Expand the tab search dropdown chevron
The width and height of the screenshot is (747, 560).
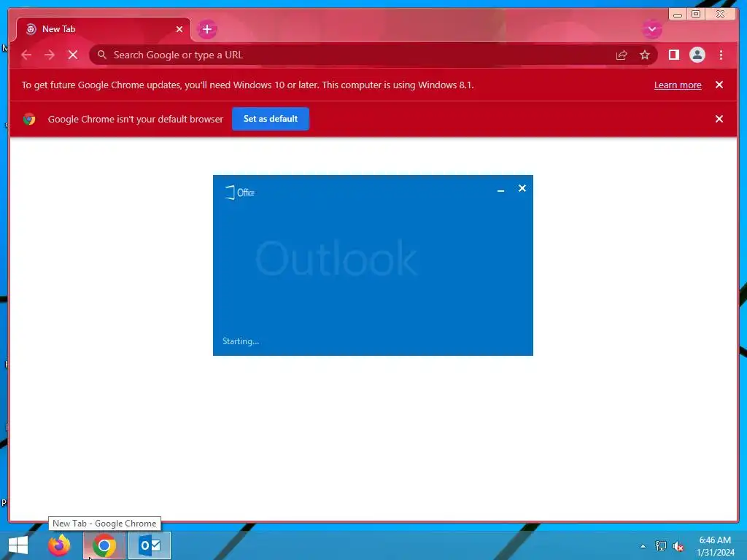click(651, 29)
